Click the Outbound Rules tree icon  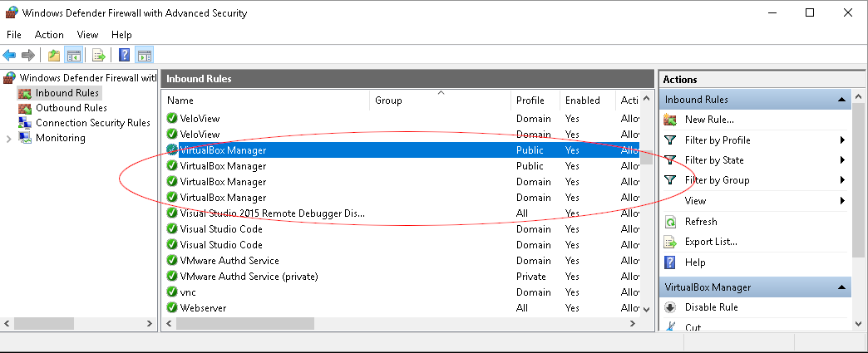coord(24,108)
